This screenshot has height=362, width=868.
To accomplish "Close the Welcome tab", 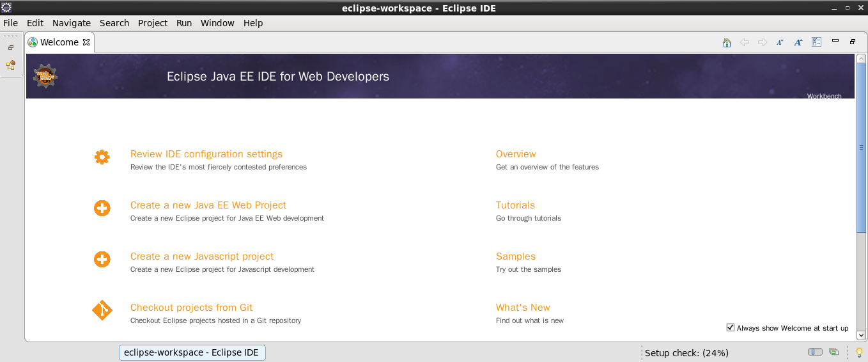I will pos(86,42).
